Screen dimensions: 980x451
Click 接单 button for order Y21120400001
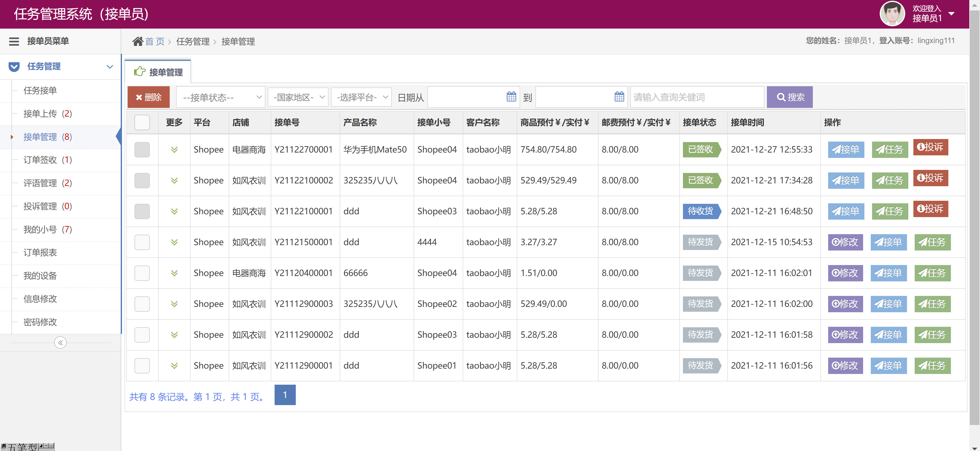[888, 273]
